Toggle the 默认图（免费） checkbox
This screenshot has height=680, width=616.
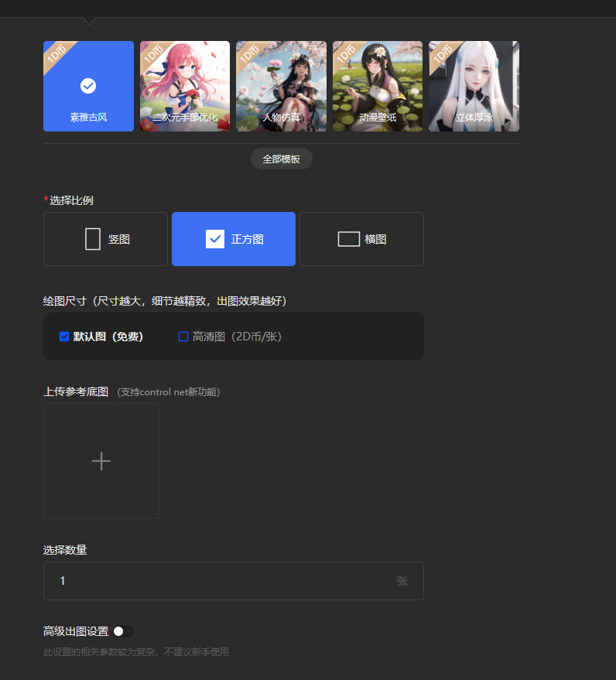click(64, 337)
